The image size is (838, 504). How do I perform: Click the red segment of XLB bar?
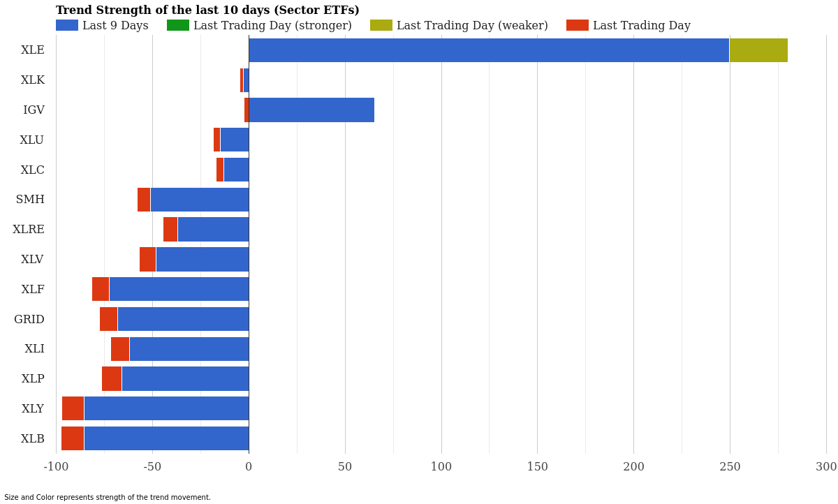pos(73,438)
